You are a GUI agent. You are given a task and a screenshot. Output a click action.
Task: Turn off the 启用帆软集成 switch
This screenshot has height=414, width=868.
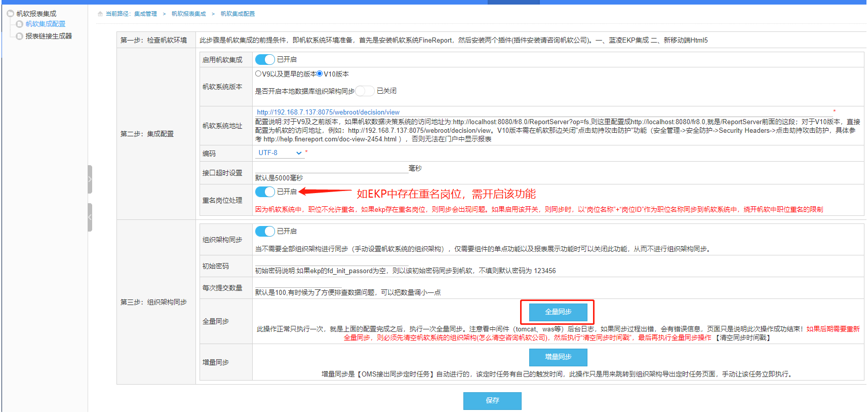click(265, 59)
